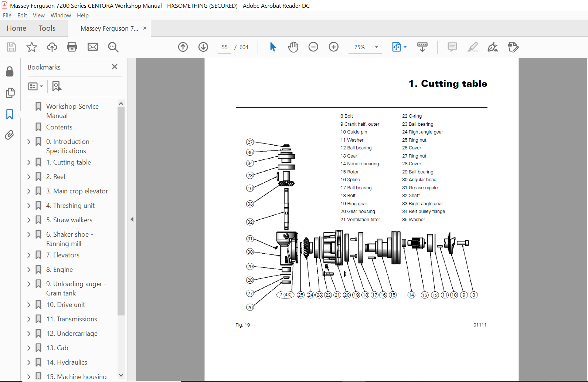Go to next page arrow icon
Viewport: 588px width, 382px height.
click(203, 47)
